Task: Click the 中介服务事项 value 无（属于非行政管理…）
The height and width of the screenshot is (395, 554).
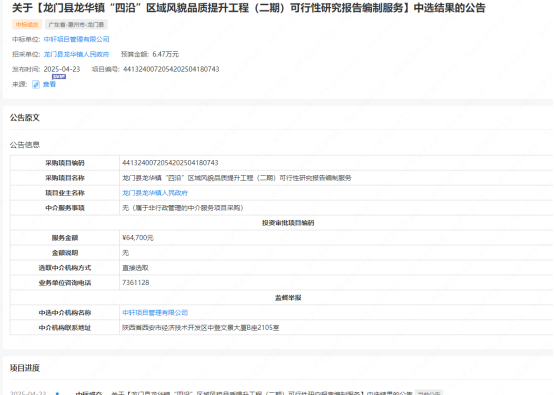Action: [183, 208]
